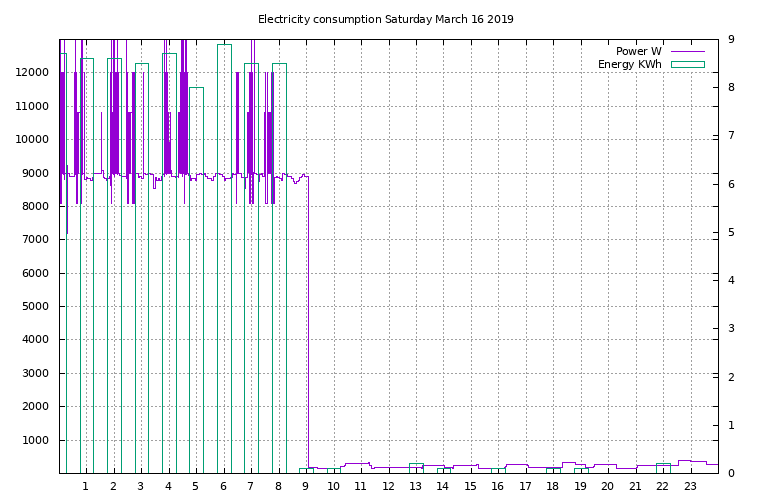This screenshot has width=768, height=500.
Task: Click the 1 label on right energy axis
Action: point(731,425)
